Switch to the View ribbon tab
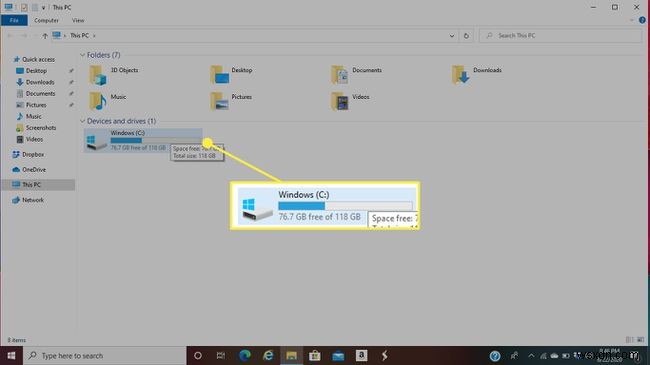 (78, 20)
